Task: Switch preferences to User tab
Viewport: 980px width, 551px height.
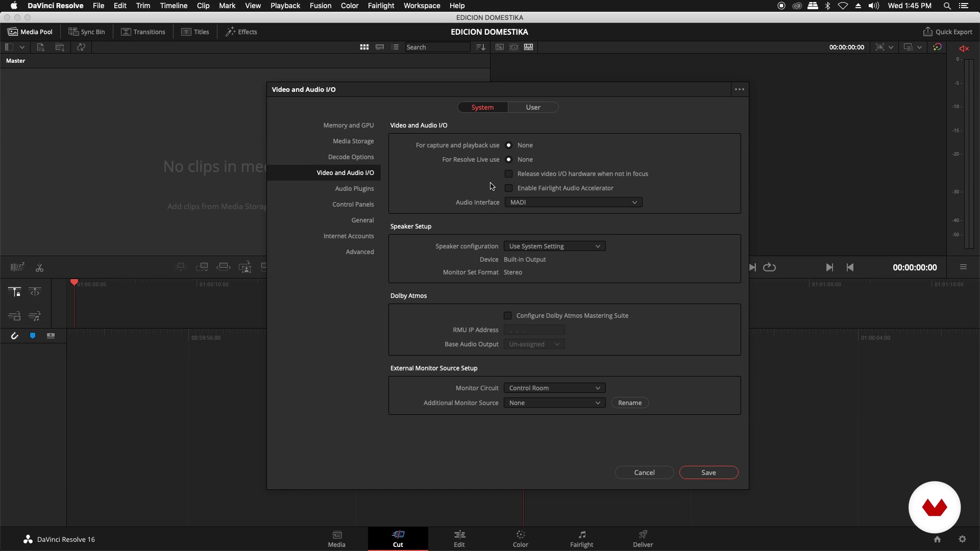Action: 533,107
